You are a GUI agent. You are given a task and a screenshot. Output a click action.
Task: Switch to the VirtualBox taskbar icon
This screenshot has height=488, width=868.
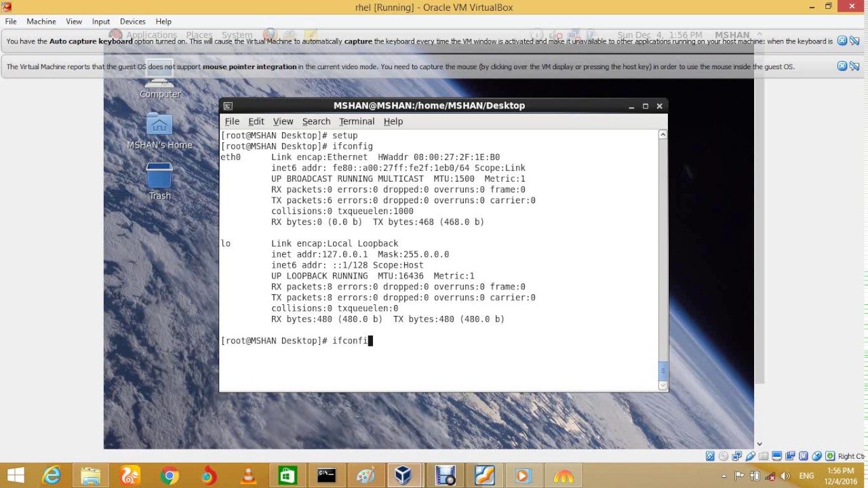[403, 476]
